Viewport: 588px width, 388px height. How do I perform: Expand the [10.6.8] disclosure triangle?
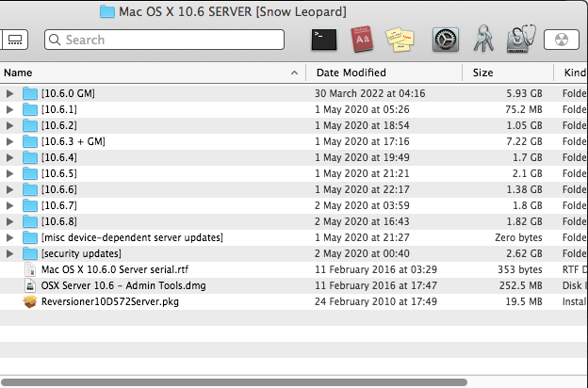9,221
